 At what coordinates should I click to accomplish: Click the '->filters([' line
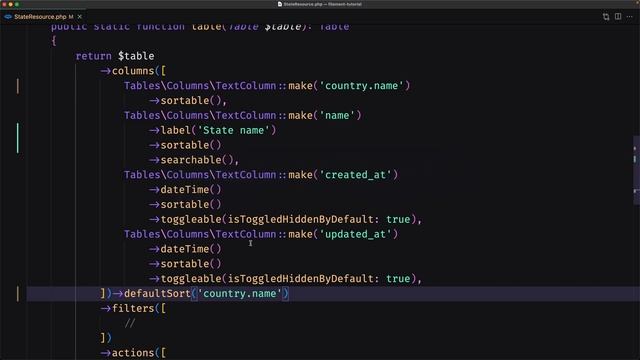(x=133, y=309)
